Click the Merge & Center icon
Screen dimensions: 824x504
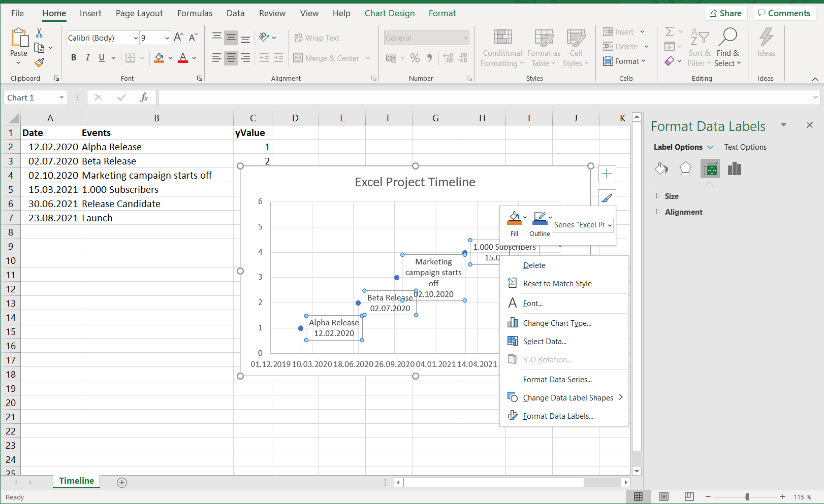coord(298,58)
